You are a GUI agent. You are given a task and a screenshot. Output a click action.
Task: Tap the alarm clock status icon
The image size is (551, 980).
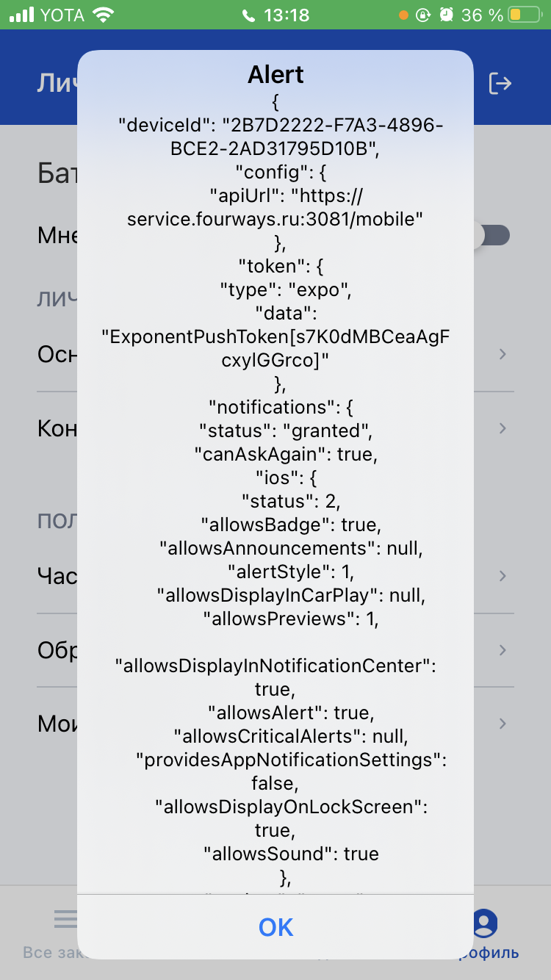coord(446,15)
